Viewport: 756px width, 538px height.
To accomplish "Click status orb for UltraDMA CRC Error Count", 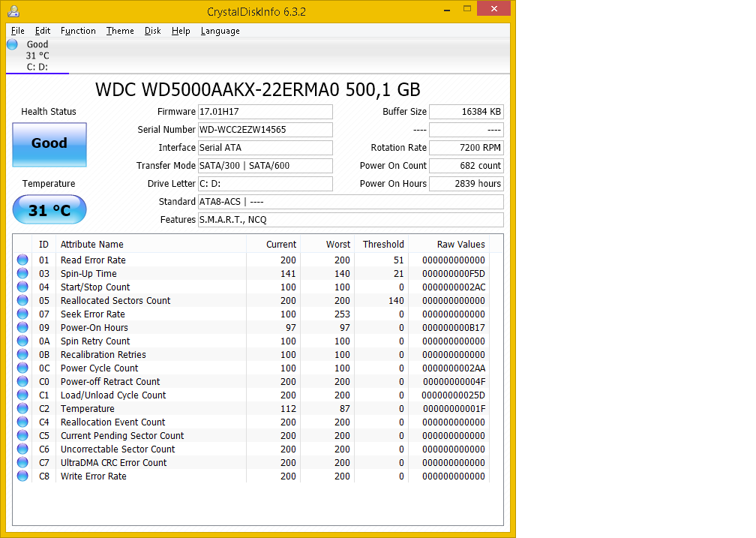I will pyautogui.click(x=22, y=462).
